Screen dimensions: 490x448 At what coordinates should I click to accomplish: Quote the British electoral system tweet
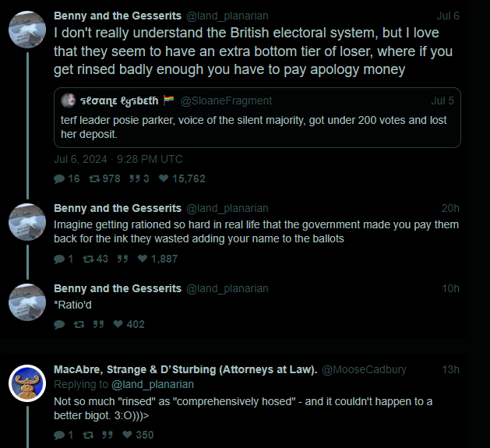(133, 178)
